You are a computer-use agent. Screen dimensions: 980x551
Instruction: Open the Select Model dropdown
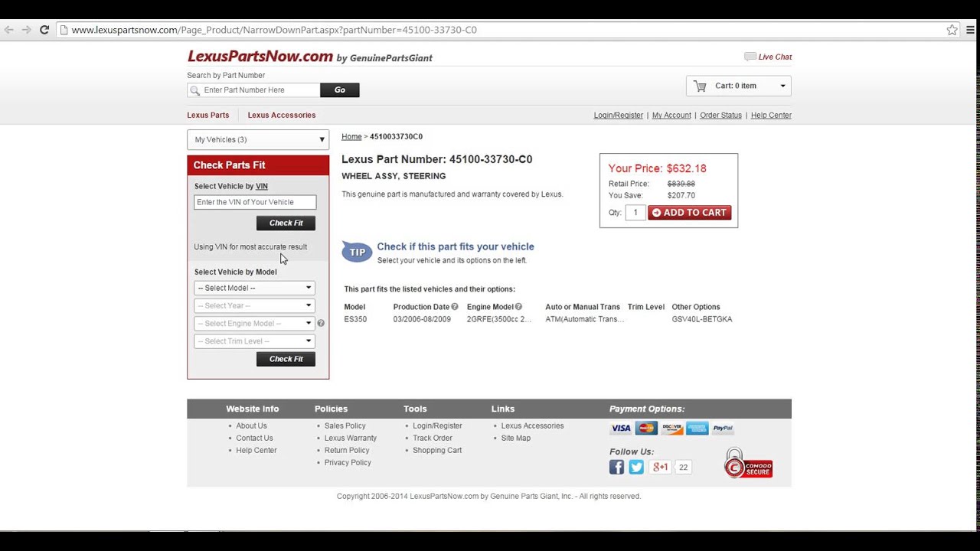255,288
